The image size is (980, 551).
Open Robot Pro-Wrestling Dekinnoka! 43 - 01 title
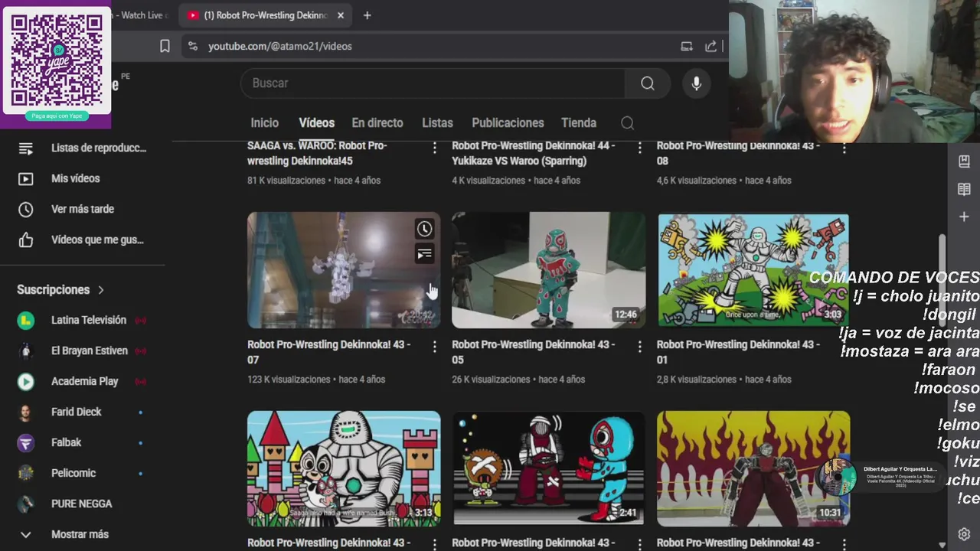(x=738, y=352)
